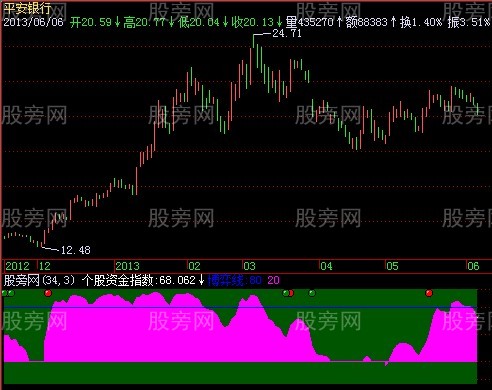Click the blue 博弈线:80 indicator label
The height and width of the screenshot is (390, 492).
tap(234, 280)
